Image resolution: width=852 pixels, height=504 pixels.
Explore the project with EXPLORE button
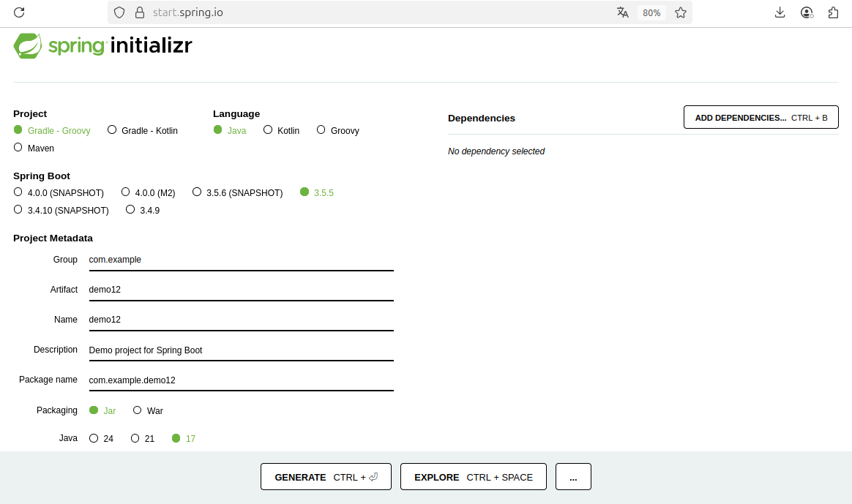pos(474,477)
